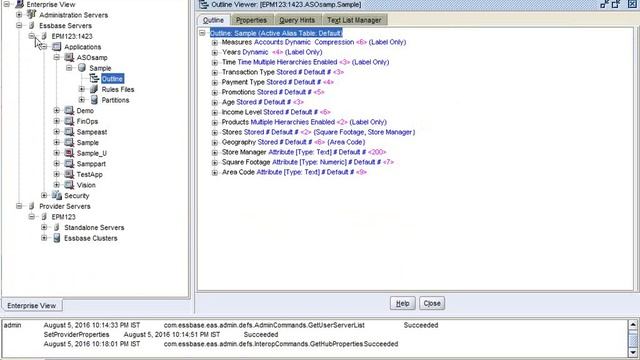This screenshot has height=360, width=640.
Task: Click the GetUserServerList log entry
Action: pos(264,325)
